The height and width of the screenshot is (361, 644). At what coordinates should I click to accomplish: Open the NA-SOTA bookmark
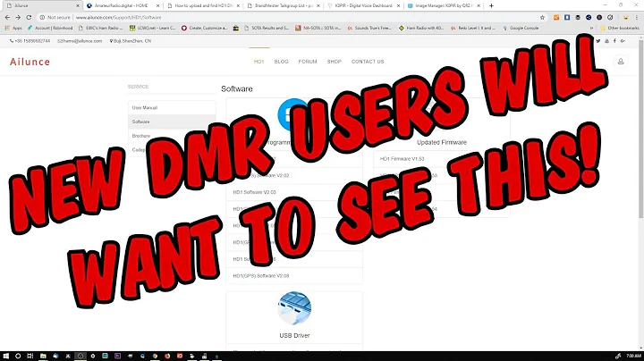(x=318, y=28)
